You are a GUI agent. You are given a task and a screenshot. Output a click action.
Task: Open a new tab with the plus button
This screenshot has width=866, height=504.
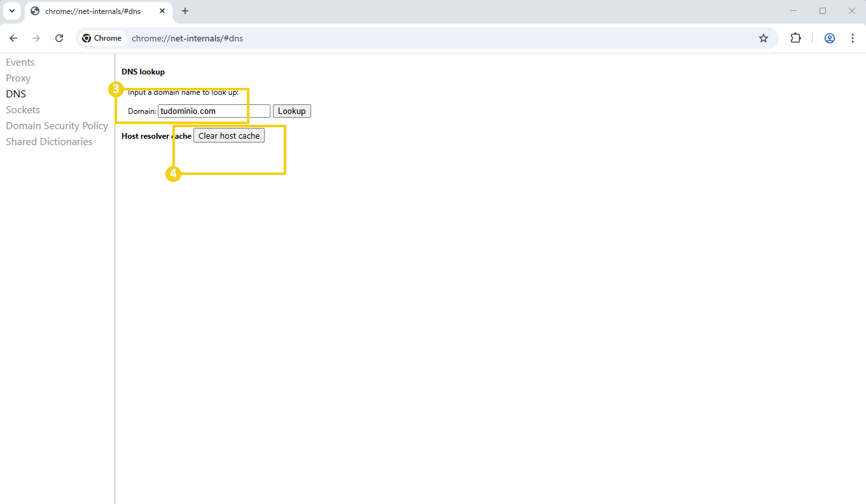[x=185, y=11]
